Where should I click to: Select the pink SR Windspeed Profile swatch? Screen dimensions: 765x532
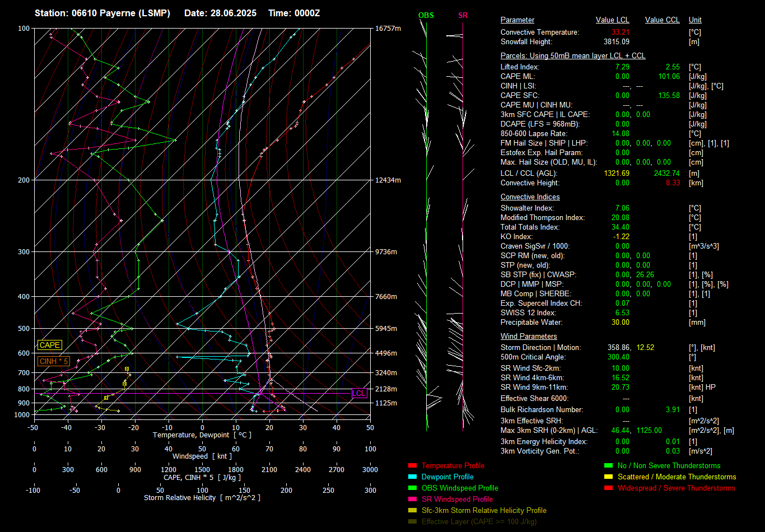pos(413,500)
